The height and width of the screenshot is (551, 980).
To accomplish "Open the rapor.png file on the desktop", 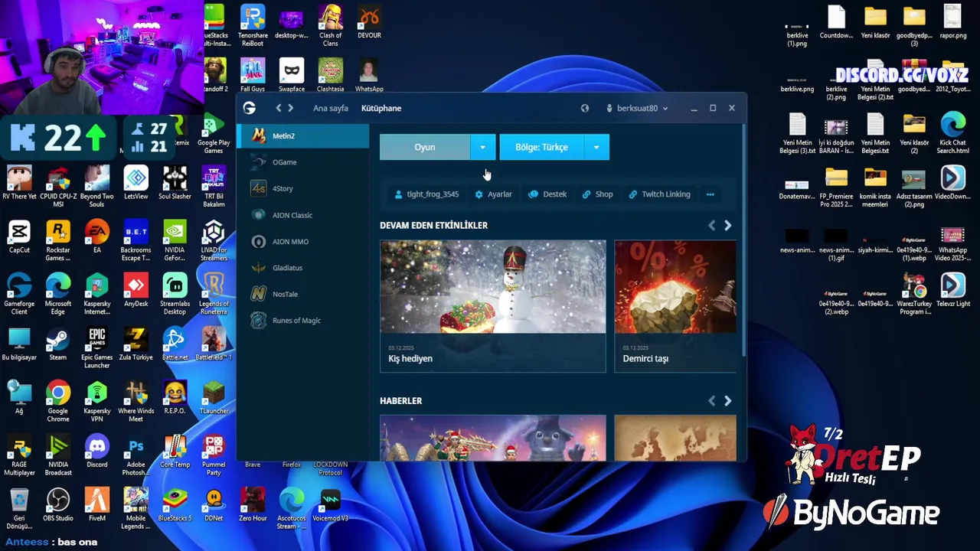I will (952, 21).
